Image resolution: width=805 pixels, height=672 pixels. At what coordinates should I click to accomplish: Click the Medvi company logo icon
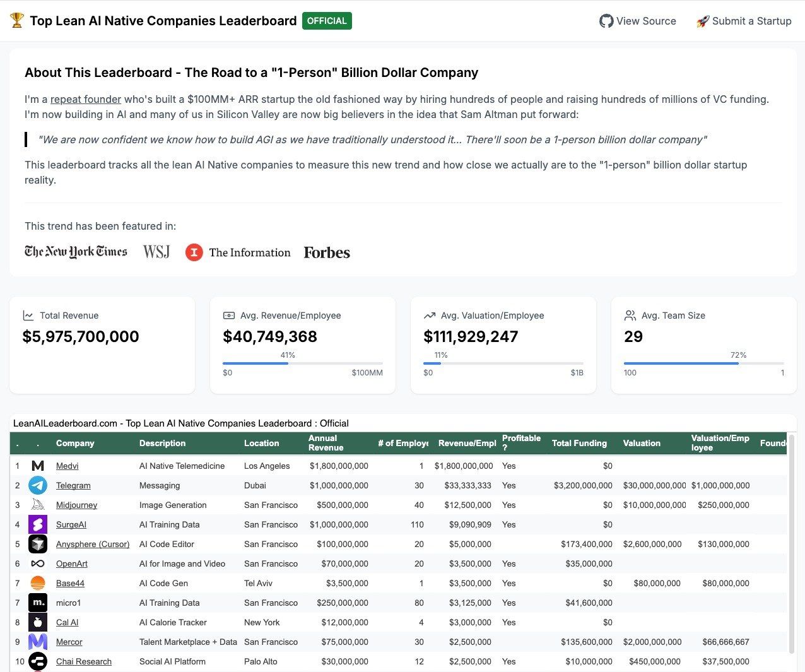point(38,466)
